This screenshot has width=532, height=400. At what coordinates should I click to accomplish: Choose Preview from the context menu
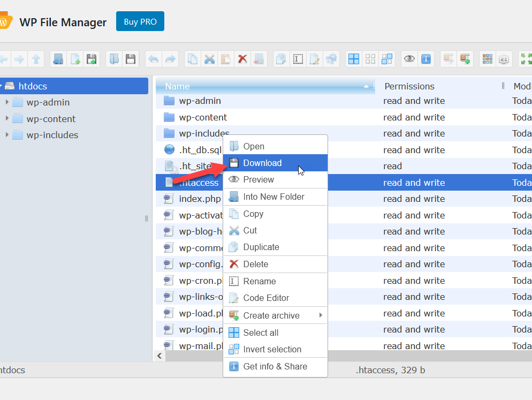click(x=275, y=179)
